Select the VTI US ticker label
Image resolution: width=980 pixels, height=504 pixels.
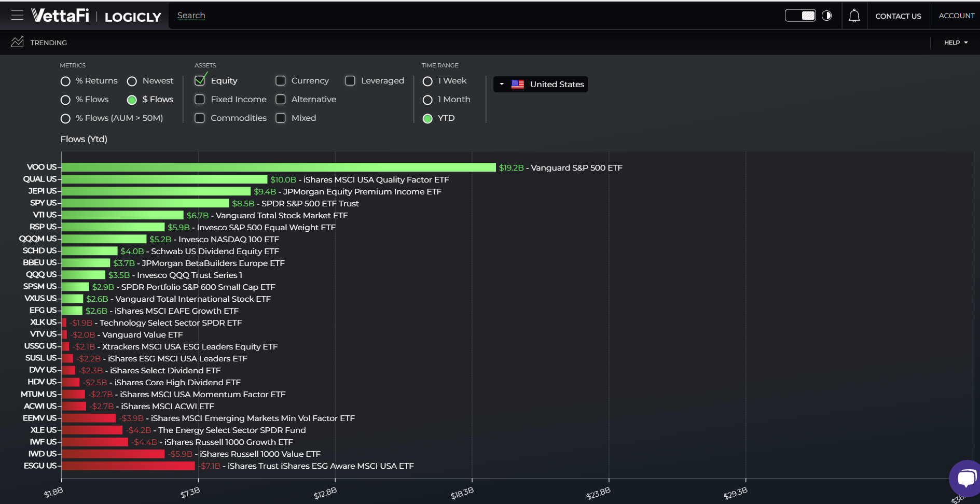[45, 215]
